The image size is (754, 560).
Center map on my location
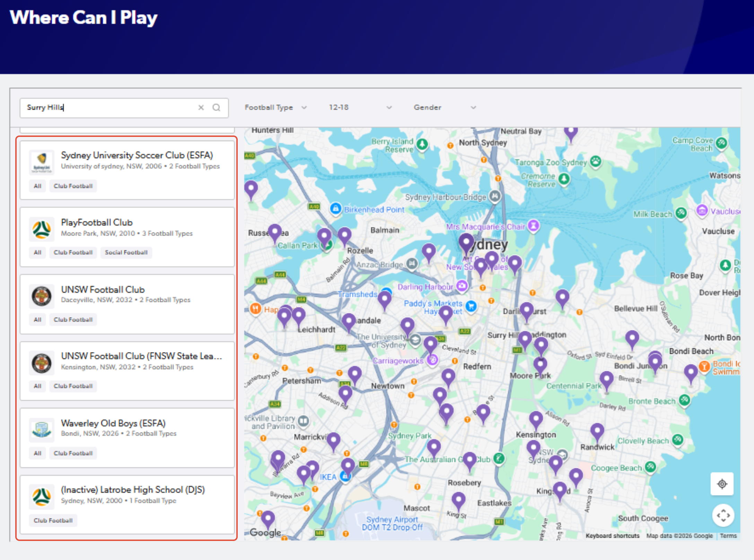pyautogui.click(x=722, y=484)
